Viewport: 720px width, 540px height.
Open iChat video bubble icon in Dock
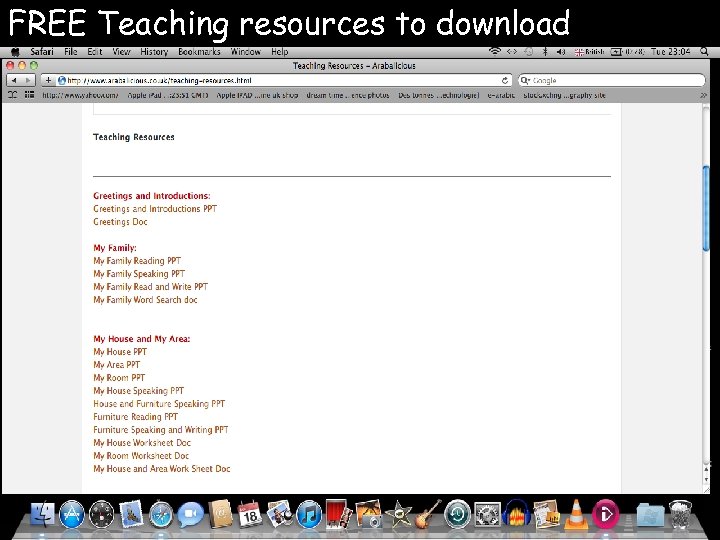click(191, 515)
